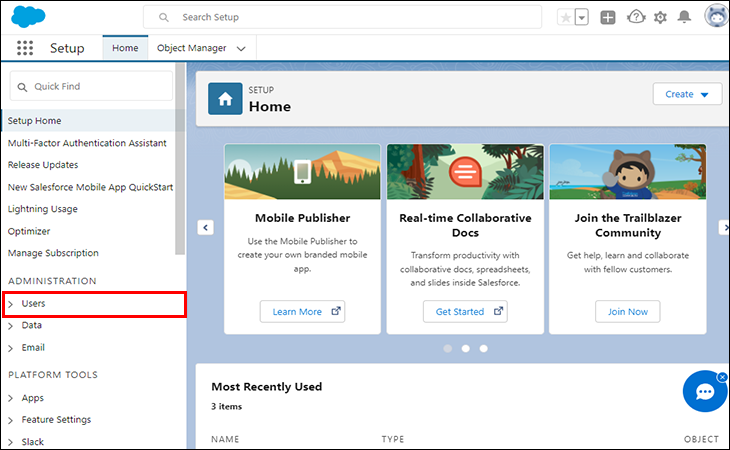Click the global actions plus icon
Screen dimensions: 730x450
point(607,17)
